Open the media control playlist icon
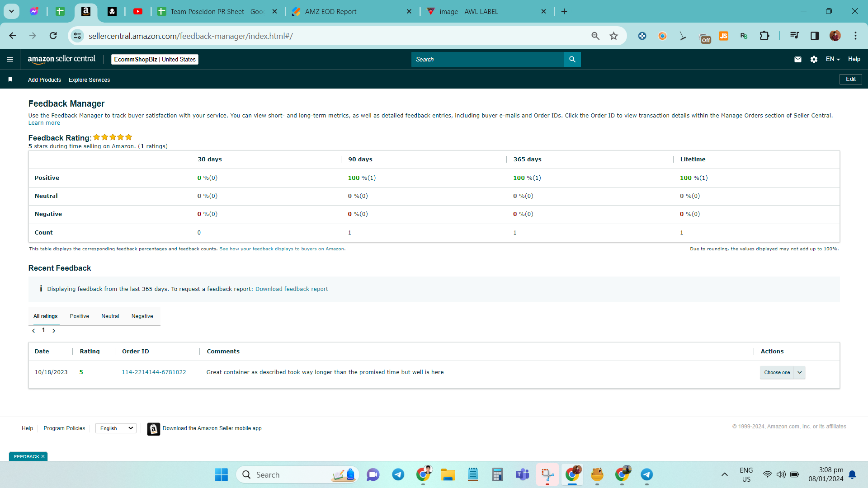Image resolution: width=868 pixels, height=488 pixels. pyautogui.click(x=794, y=36)
